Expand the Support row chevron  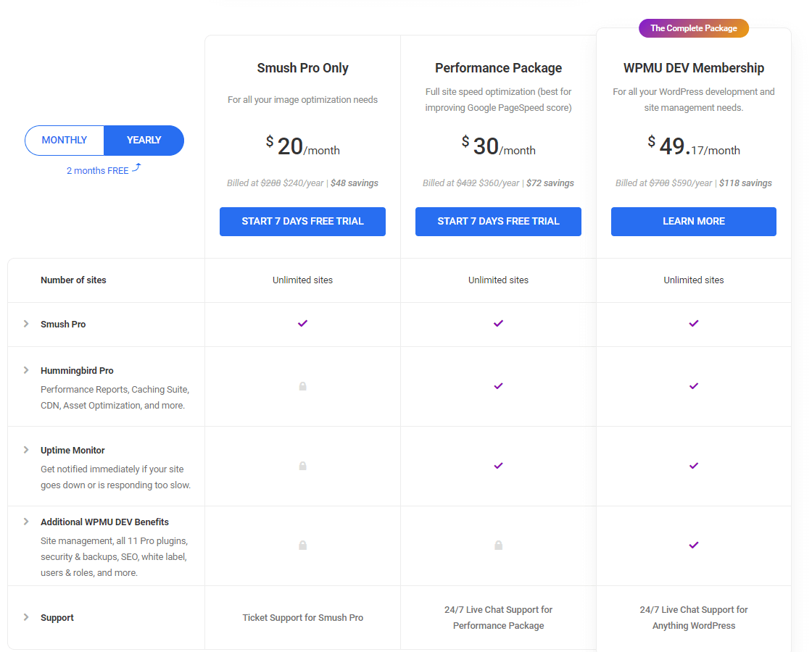[26, 617]
